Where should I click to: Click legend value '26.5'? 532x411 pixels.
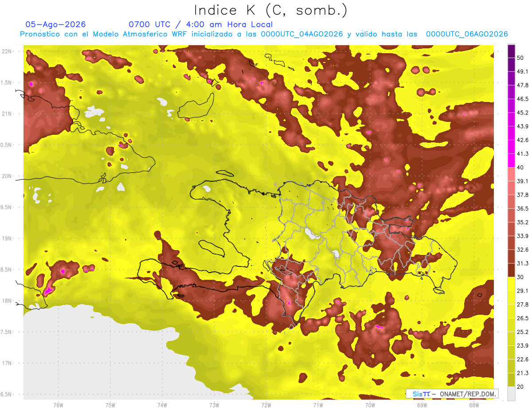click(x=522, y=318)
